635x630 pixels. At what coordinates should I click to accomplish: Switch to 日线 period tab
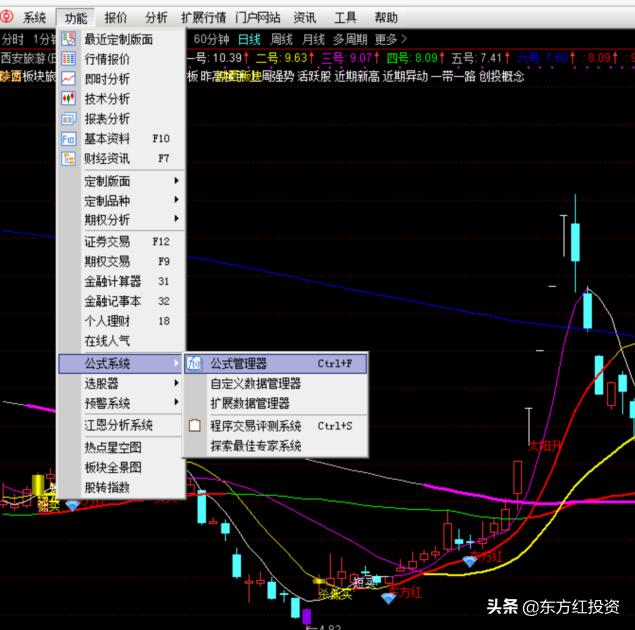(x=249, y=39)
